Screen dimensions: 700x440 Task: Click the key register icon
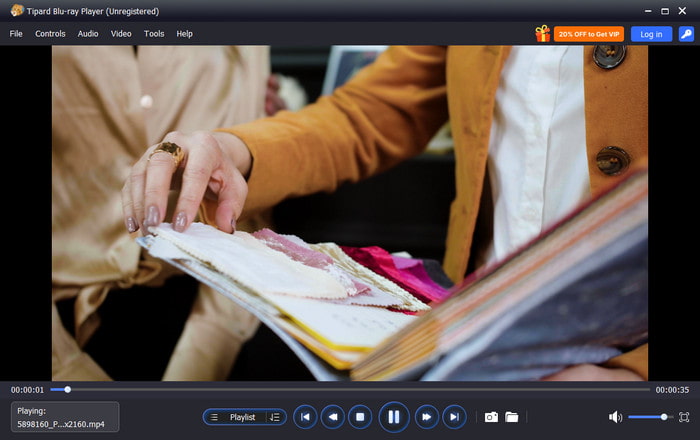pos(686,34)
